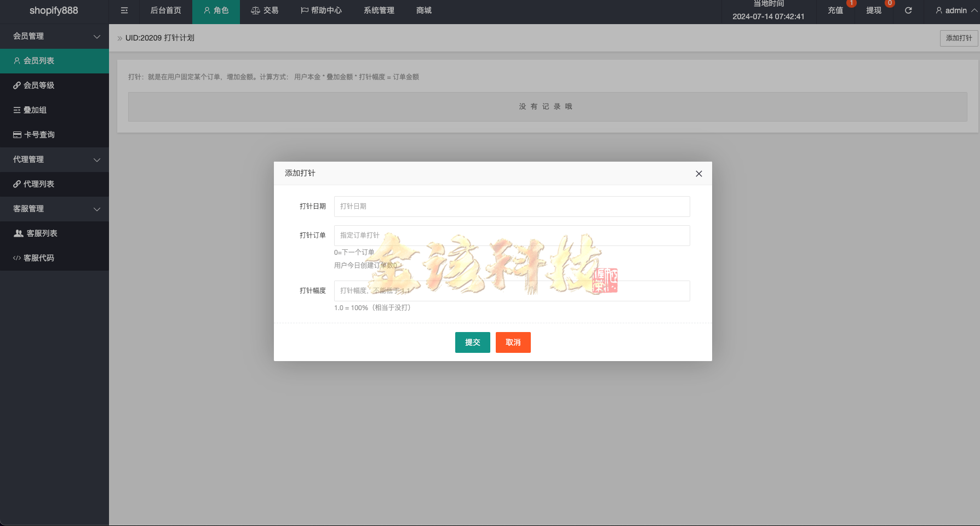Select the 会员列表 sidebar icon

[16, 61]
